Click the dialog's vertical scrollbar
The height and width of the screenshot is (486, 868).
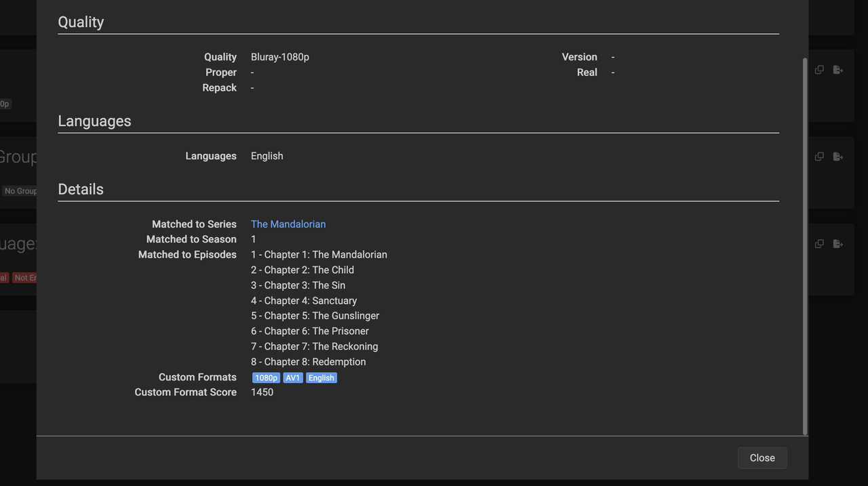(805, 246)
